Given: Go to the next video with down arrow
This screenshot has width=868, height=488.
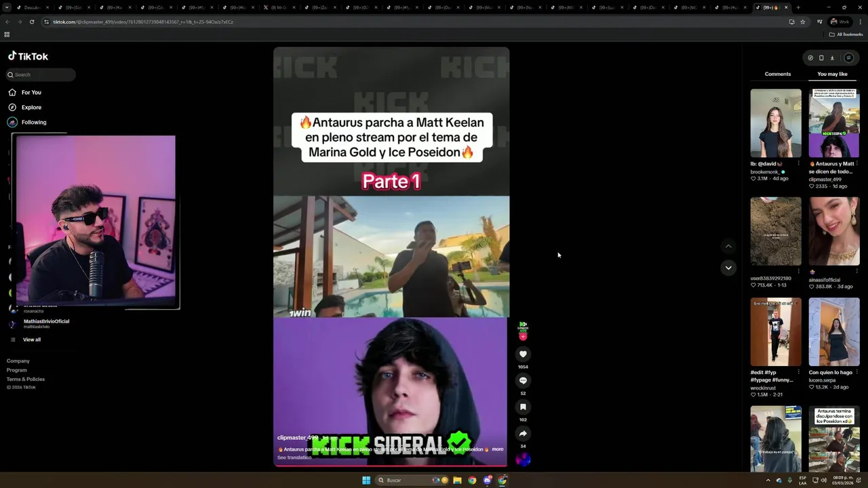Looking at the screenshot, I should 728,268.
